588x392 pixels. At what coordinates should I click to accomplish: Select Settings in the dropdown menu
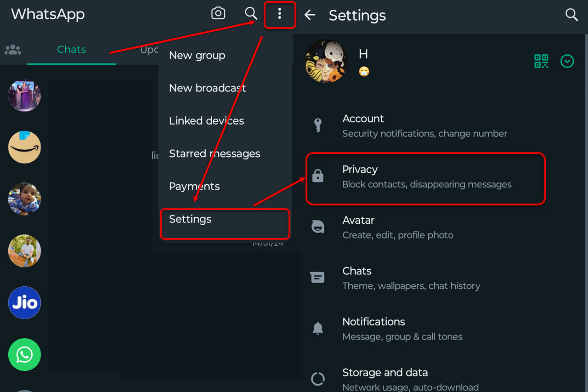point(190,219)
